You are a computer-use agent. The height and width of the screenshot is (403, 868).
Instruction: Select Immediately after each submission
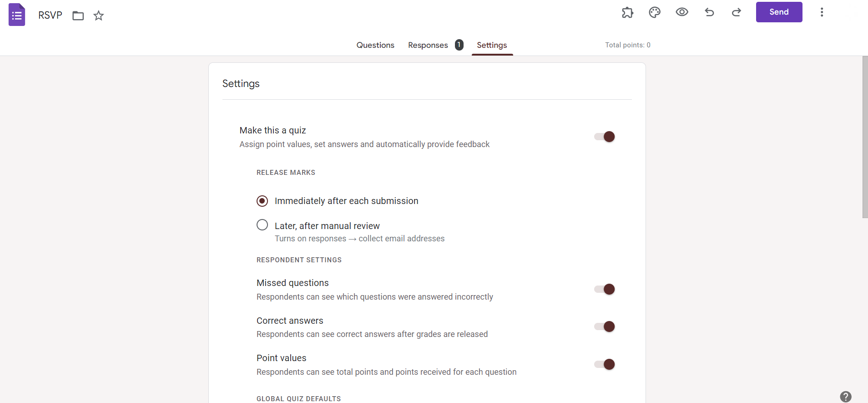[x=262, y=201]
